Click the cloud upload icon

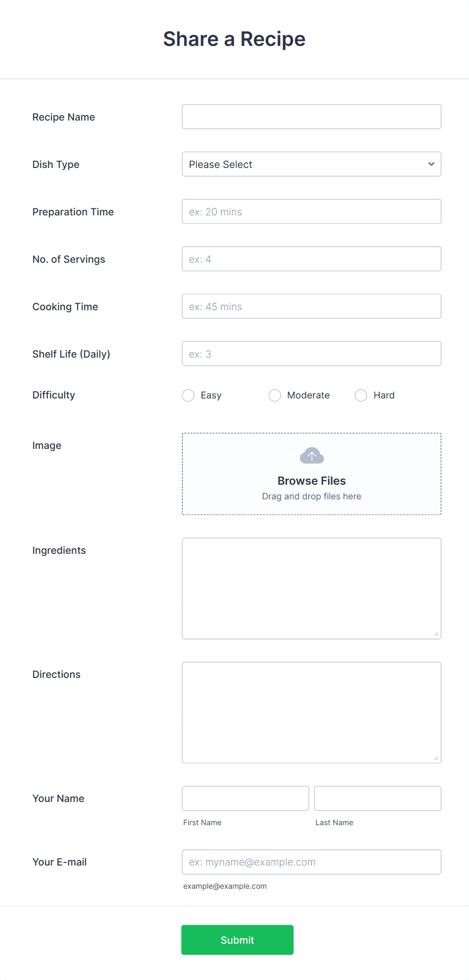click(x=311, y=454)
